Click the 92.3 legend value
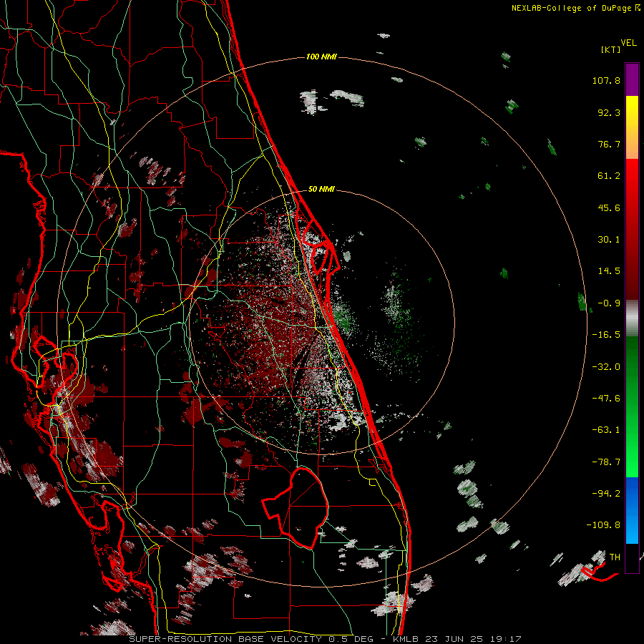The image size is (644, 644). coord(609,112)
